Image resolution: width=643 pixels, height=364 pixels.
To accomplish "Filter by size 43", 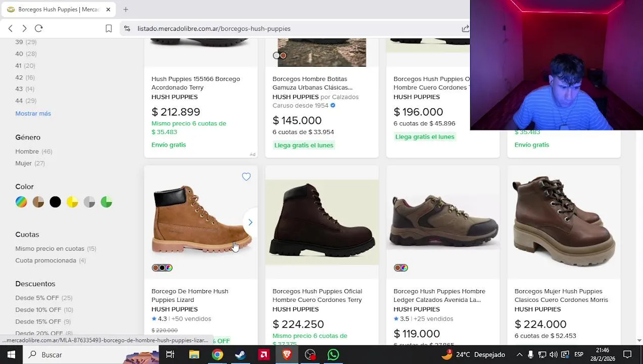I will pyautogui.click(x=25, y=89).
